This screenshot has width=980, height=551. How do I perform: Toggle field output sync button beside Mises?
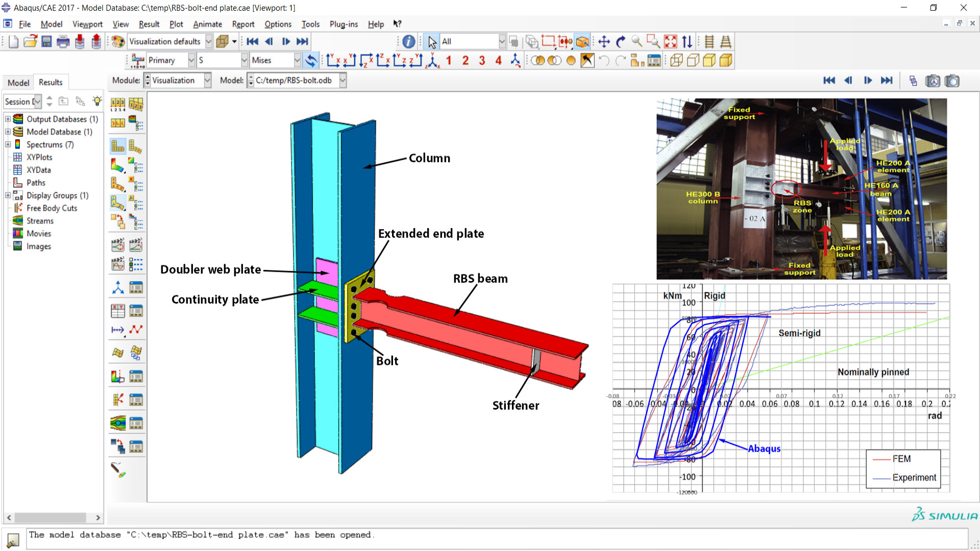pyautogui.click(x=311, y=61)
